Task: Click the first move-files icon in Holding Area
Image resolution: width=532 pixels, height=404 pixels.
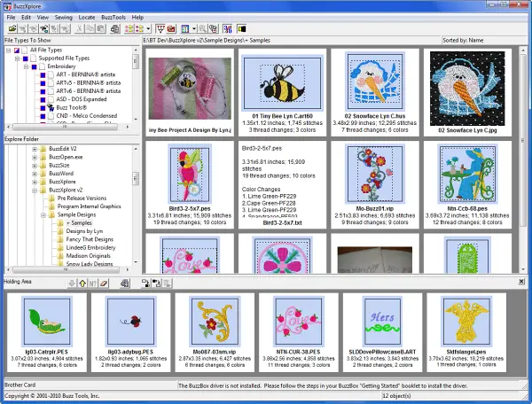Action: pyautogui.click(x=146, y=284)
